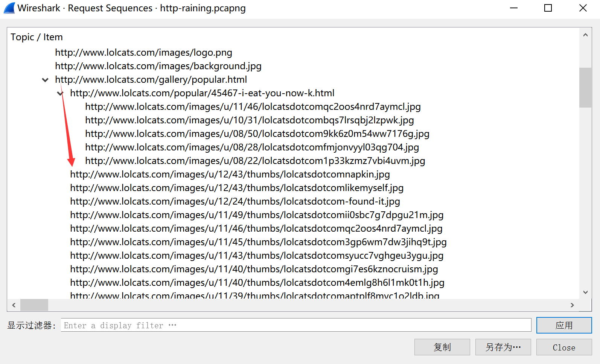Minimize the Request Sequences window
Screen dimensions: 600x364
514,8
